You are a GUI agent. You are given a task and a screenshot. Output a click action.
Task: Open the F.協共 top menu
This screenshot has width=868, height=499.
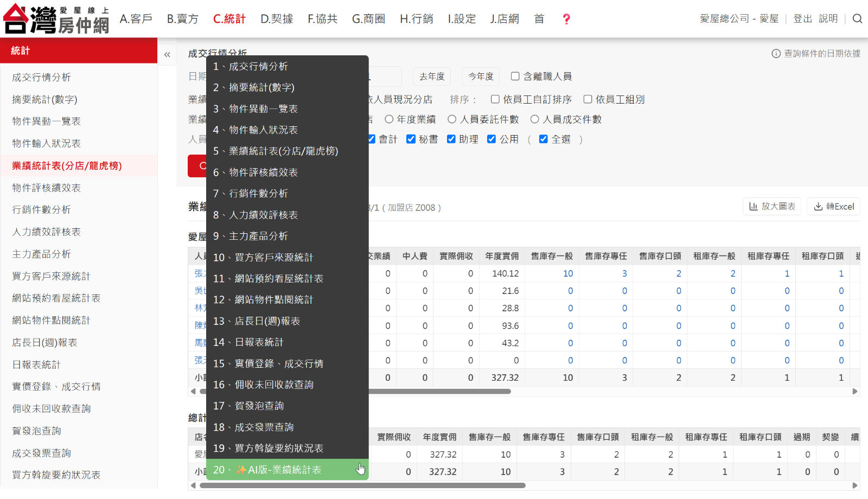pyautogui.click(x=322, y=19)
